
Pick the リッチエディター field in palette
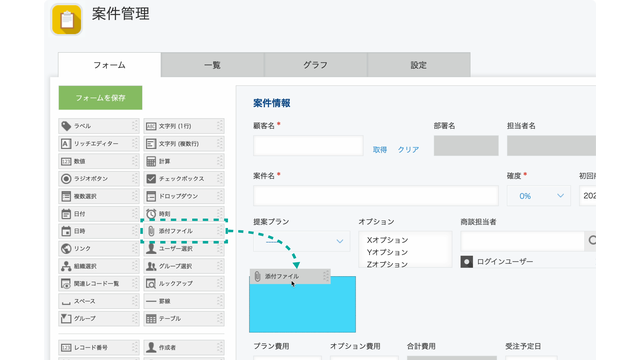pyautogui.click(x=99, y=144)
